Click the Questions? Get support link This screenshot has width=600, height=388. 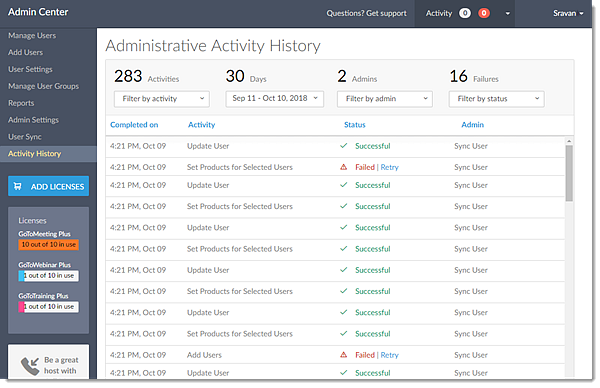click(x=367, y=13)
